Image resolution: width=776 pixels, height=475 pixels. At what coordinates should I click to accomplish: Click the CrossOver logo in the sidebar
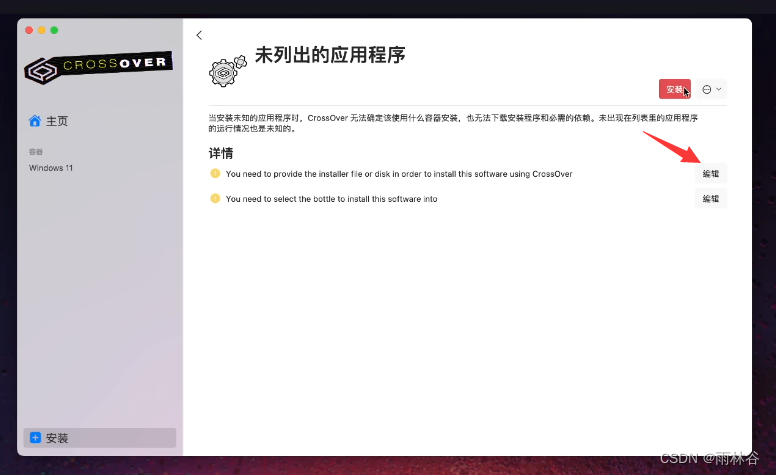[x=98, y=67]
